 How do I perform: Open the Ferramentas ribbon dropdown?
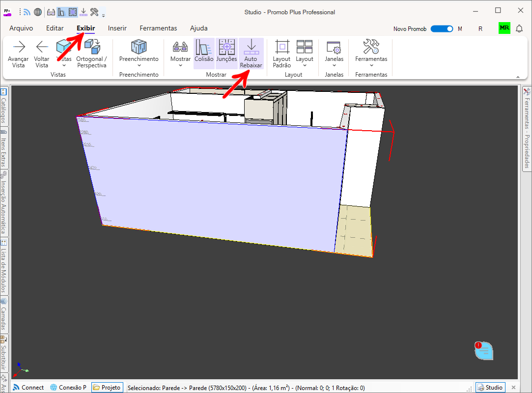pos(371,54)
